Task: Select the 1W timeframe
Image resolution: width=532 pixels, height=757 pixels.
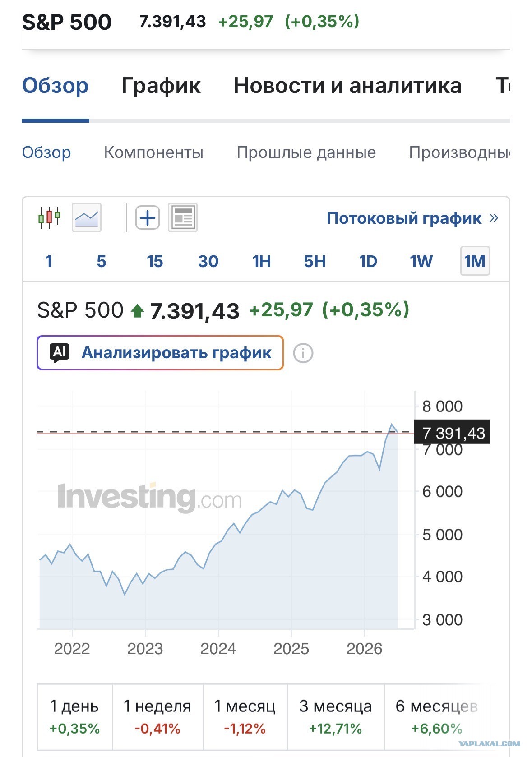Action: [421, 261]
